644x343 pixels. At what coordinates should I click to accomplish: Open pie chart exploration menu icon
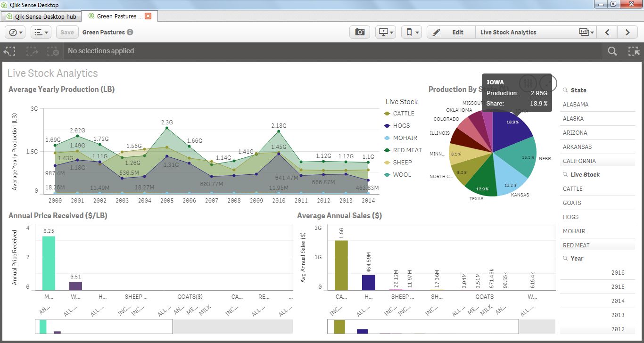click(528, 83)
